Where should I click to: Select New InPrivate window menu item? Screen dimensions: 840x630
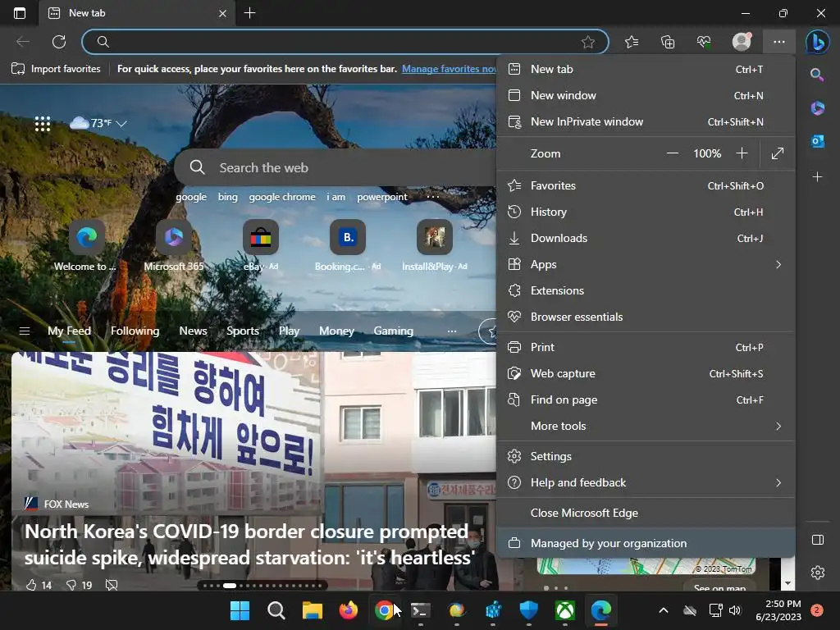(x=646, y=121)
